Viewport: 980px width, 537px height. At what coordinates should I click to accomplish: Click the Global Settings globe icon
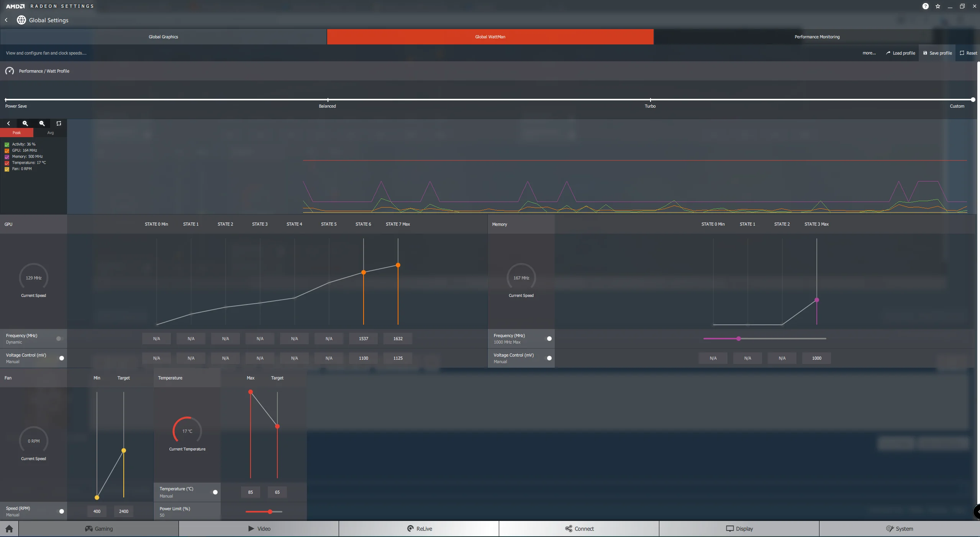tap(21, 20)
